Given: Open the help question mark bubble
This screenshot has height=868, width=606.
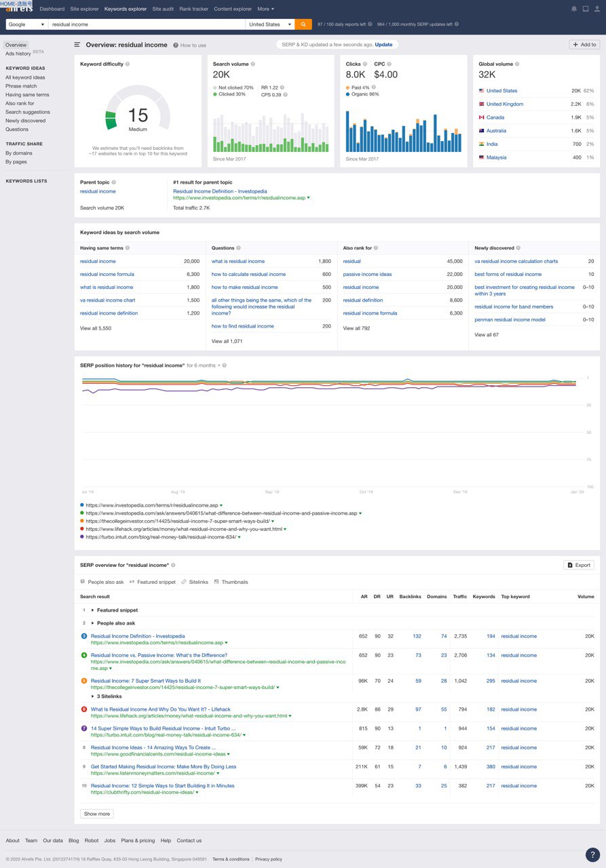Looking at the screenshot, I should coord(592,855).
